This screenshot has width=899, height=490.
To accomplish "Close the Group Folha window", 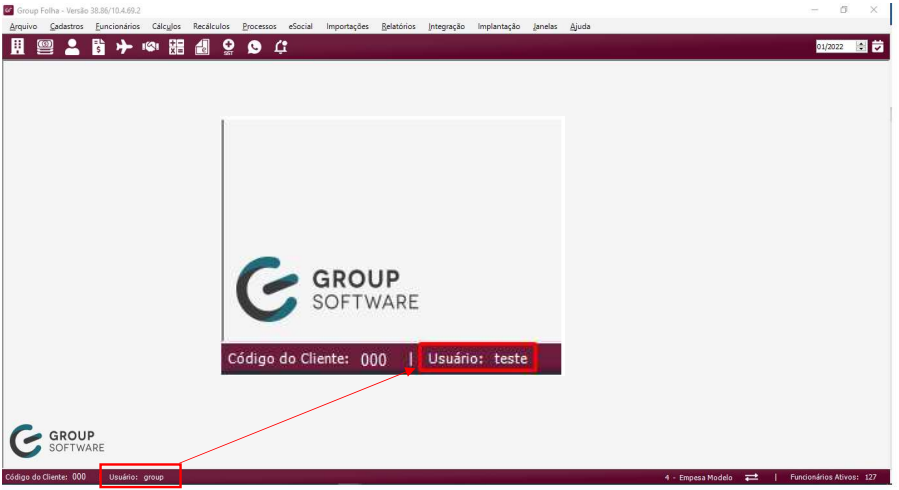I will (x=873, y=10).
